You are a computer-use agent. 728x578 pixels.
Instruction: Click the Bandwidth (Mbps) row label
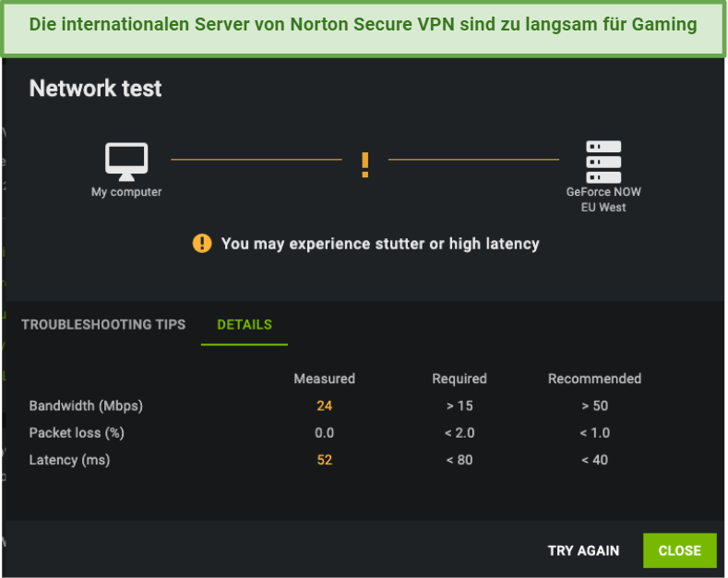click(x=86, y=405)
